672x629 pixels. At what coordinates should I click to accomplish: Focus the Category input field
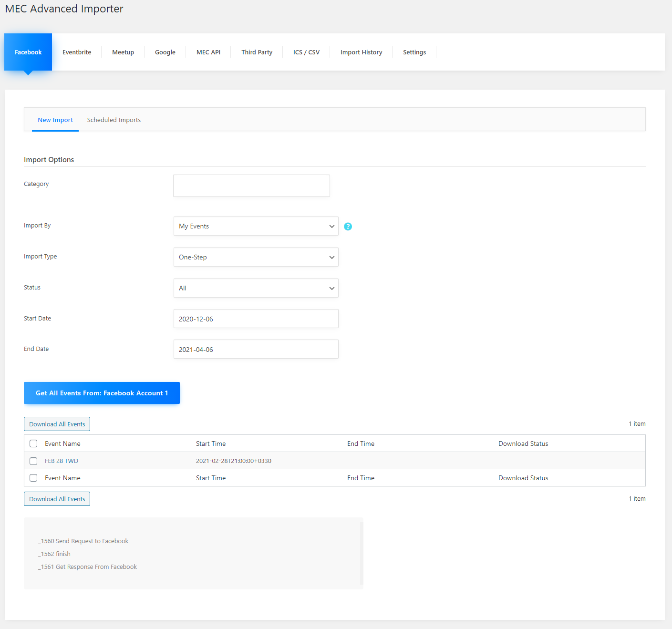251,186
